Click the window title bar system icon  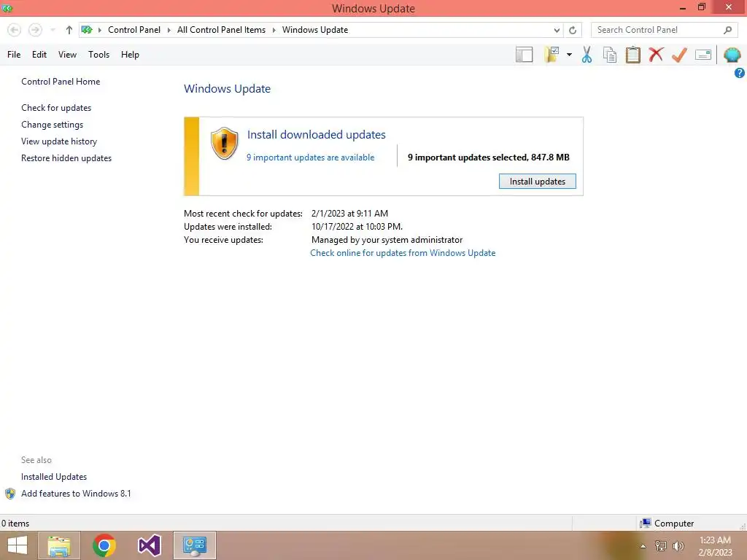[x=7, y=8]
